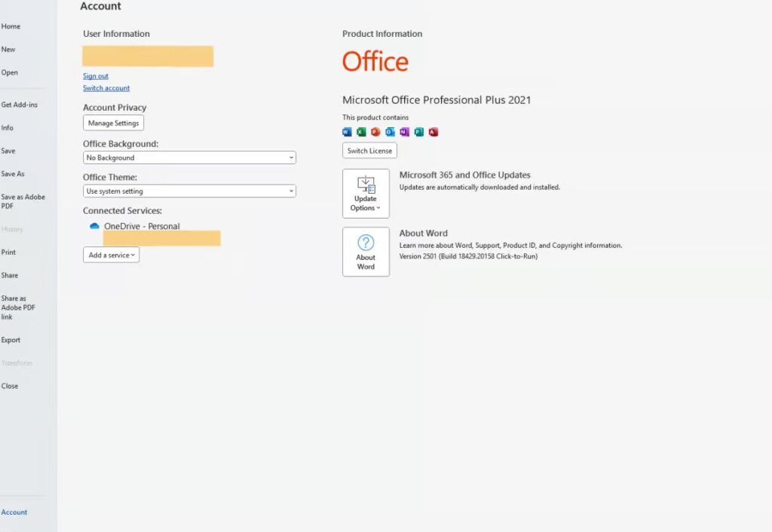This screenshot has width=772, height=532.
Task: Click the 'This product contains' label
Action: point(375,117)
